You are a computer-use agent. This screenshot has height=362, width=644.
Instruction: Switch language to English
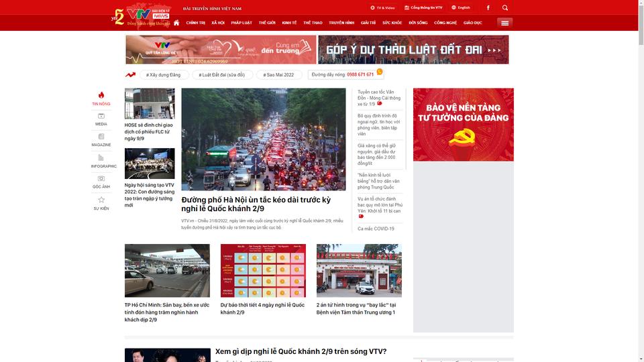(461, 8)
